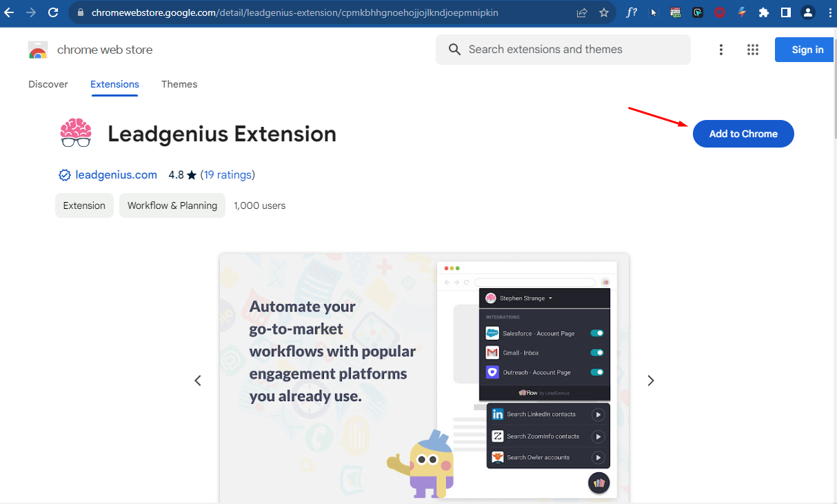Bookmark this tab with the star icon

604,12
